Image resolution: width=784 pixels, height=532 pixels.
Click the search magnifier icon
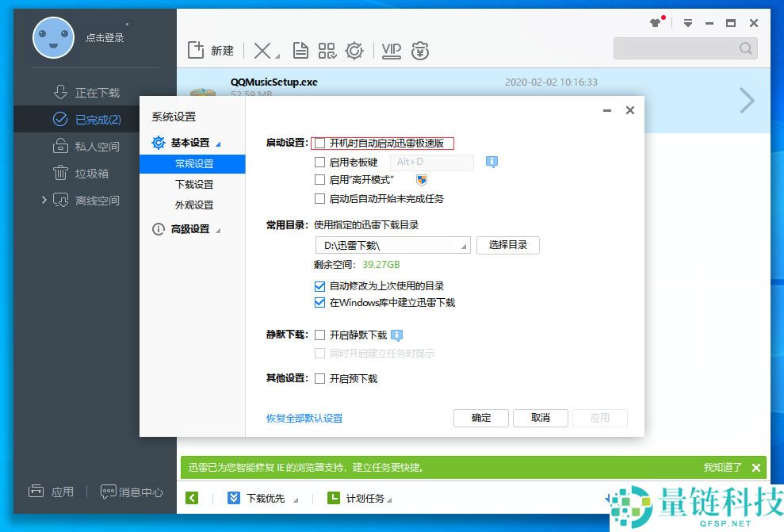[745, 48]
